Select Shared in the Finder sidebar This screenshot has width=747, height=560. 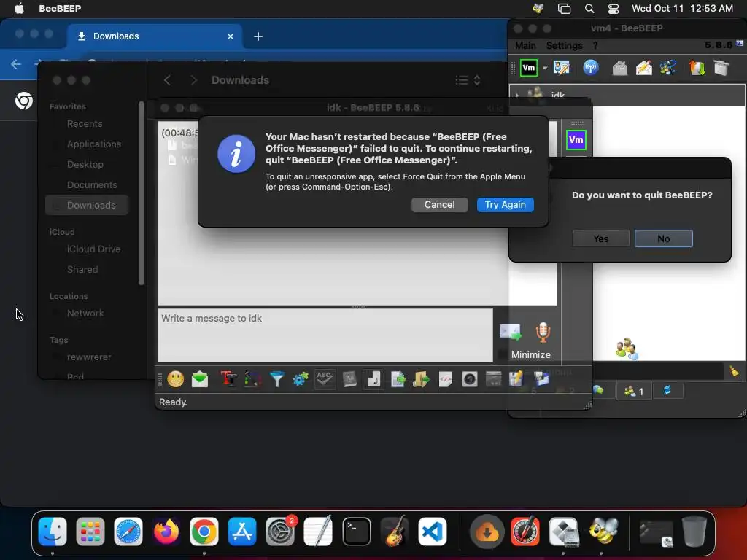point(82,270)
